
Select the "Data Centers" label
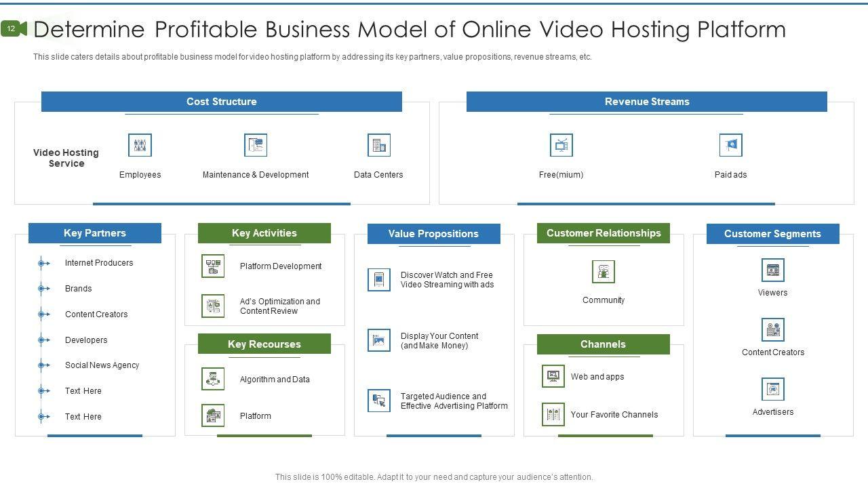378,175
